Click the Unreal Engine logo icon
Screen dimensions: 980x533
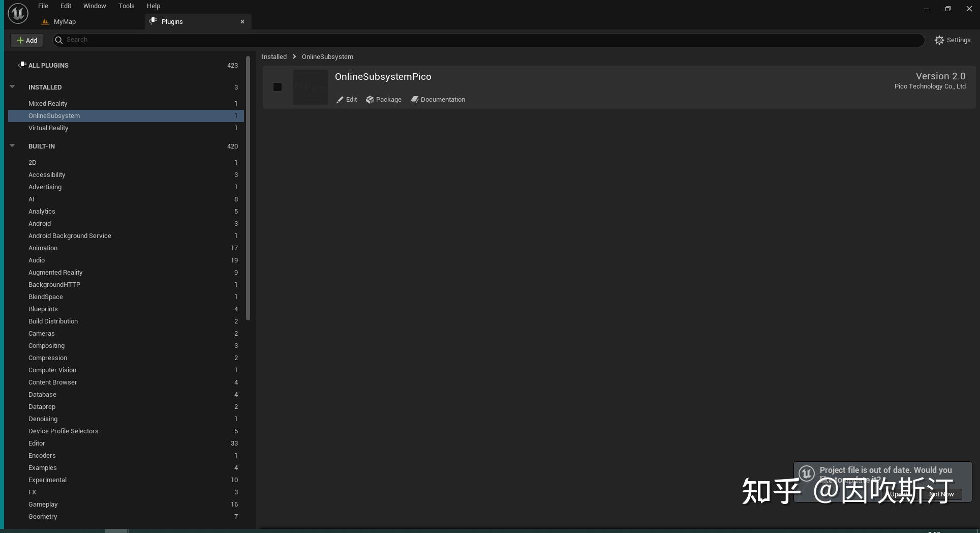17,13
